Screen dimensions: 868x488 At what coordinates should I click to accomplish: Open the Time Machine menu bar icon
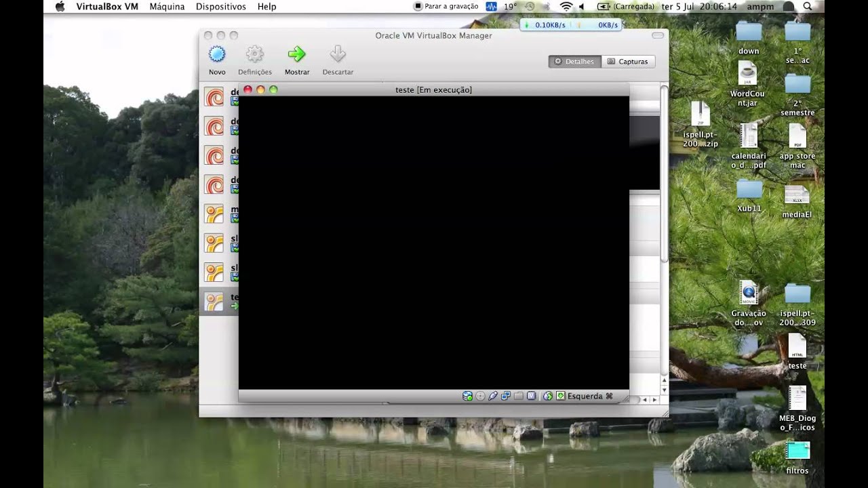click(530, 6)
